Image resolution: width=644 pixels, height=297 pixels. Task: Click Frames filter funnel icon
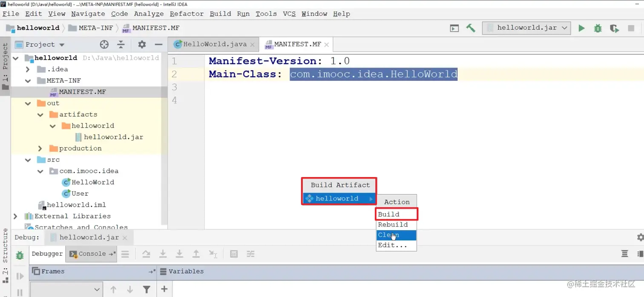(x=147, y=289)
